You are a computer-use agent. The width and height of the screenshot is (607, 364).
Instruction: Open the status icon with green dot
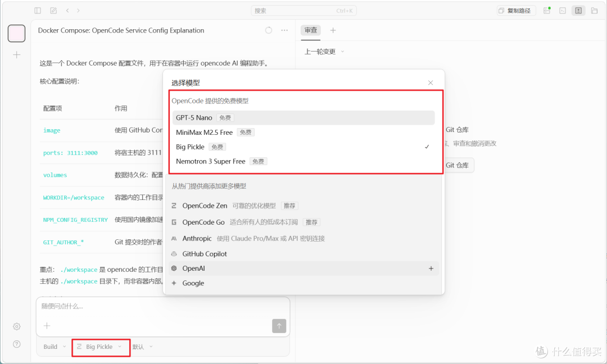tap(547, 11)
